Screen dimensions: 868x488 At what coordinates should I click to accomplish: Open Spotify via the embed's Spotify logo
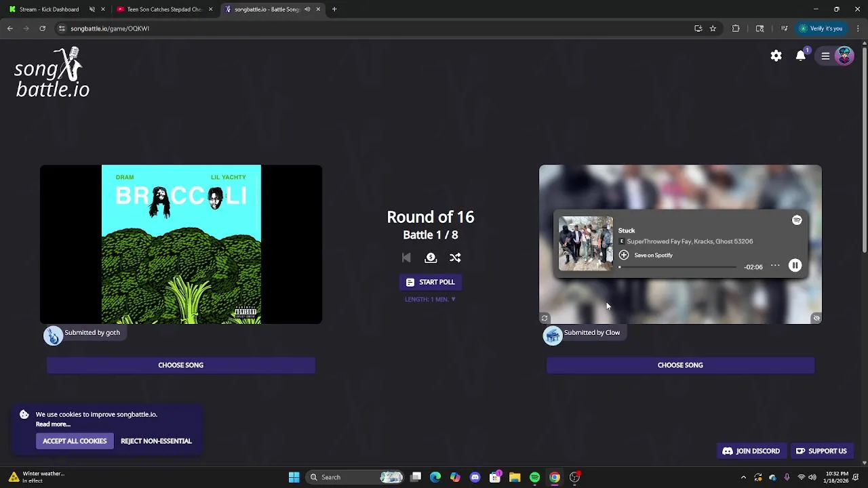pyautogui.click(x=797, y=220)
